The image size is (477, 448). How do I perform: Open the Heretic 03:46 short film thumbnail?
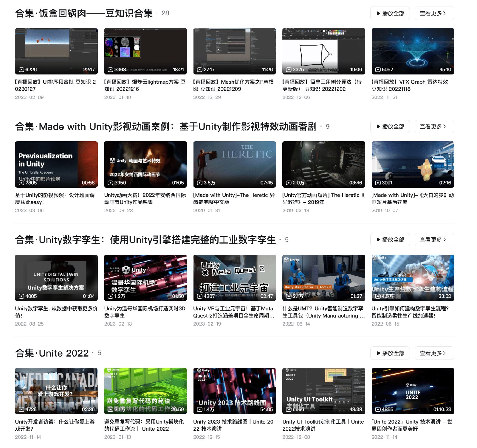324,164
